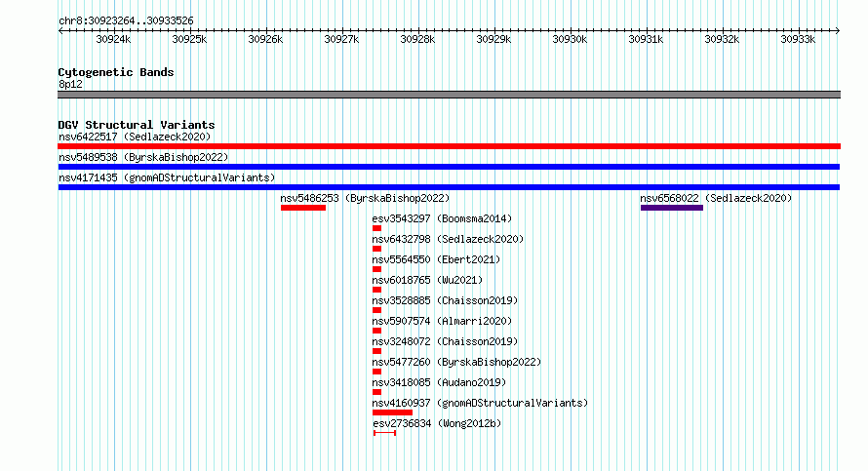The image size is (868, 471).
Task: Click the 30930k ruler tick label
Action: (x=570, y=39)
